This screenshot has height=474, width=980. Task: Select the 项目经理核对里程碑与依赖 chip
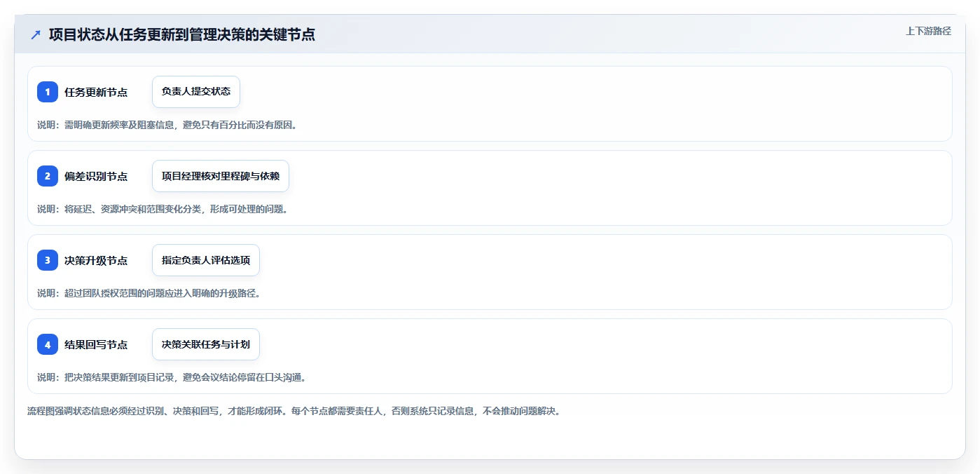pyautogui.click(x=221, y=176)
